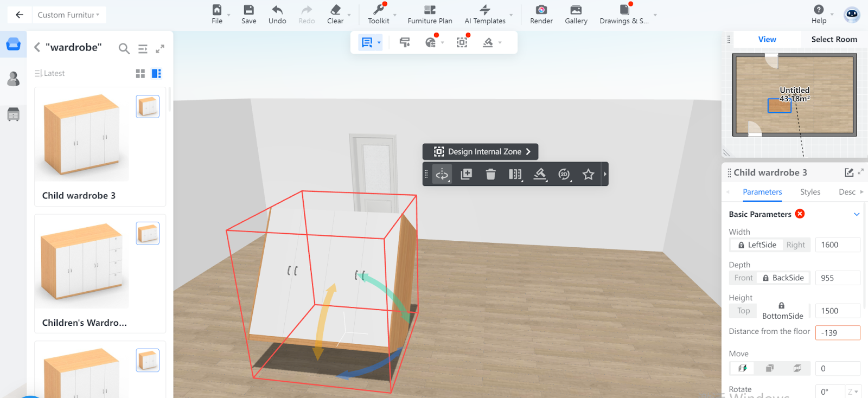Click the duplicate item icon in floating toolbar

click(466, 174)
